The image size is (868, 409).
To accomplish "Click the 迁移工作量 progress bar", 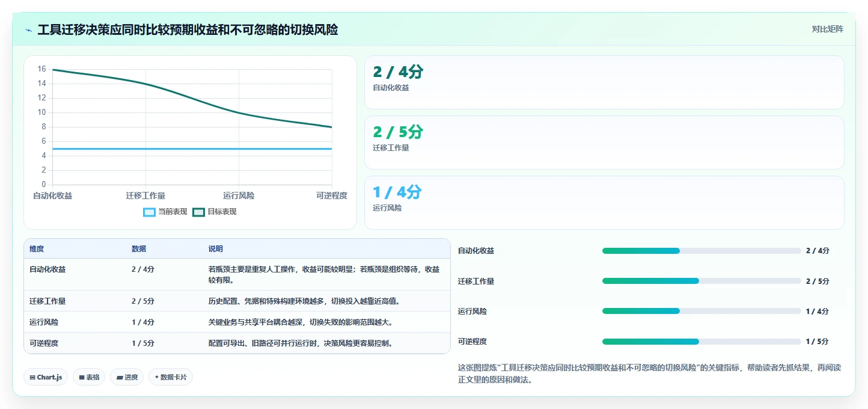I will click(x=701, y=281).
